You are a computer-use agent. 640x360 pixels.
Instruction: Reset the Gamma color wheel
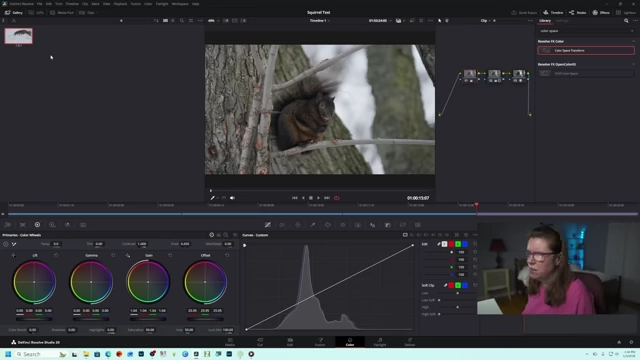pos(113,255)
